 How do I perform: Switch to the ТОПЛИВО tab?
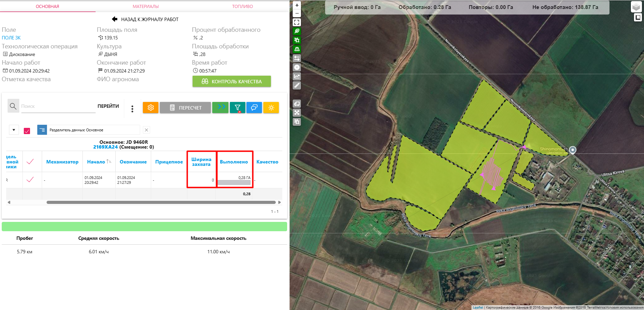pos(242,7)
